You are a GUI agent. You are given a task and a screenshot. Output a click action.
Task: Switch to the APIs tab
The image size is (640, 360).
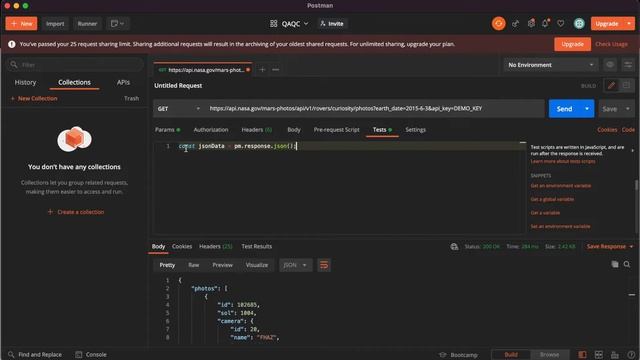123,82
